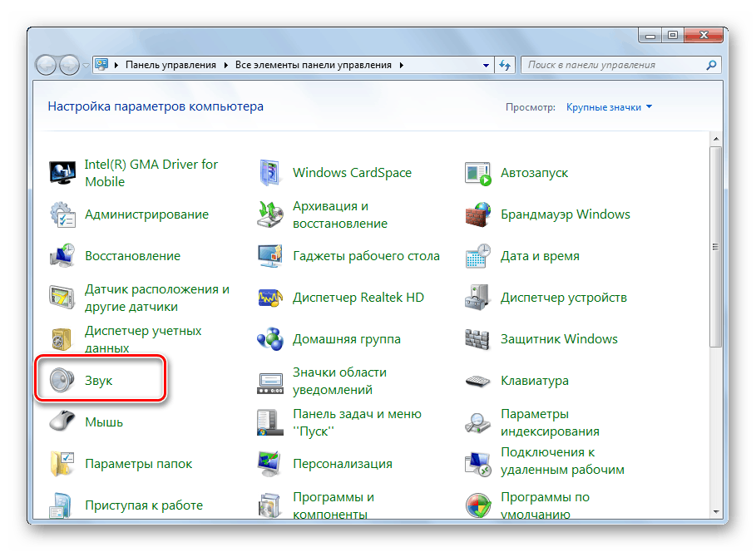Minimize the Control Panel window

[650, 36]
